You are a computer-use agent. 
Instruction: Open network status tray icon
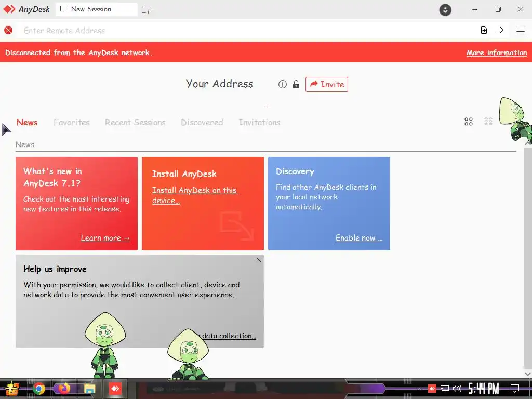click(x=445, y=389)
